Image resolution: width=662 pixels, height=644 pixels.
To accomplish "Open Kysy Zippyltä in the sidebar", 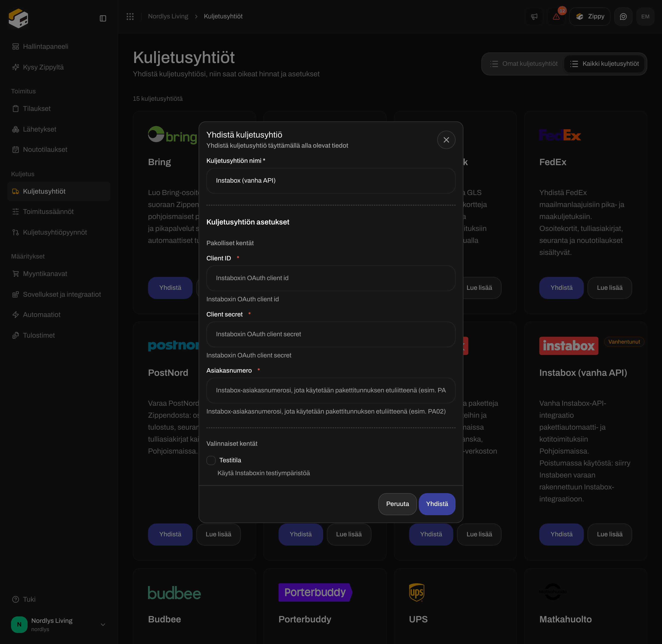I will 59,67.
